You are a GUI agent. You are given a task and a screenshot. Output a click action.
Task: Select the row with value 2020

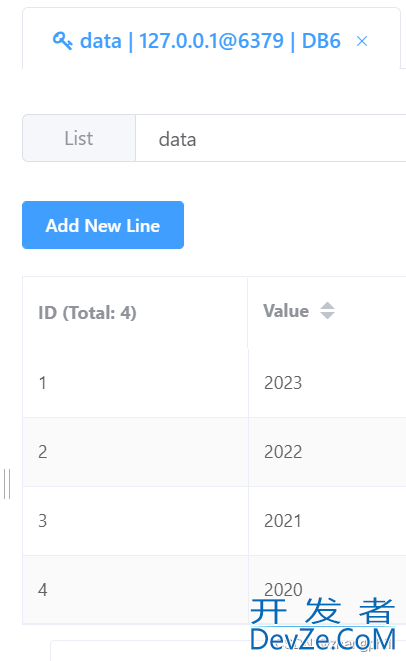pyautogui.click(x=214, y=589)
